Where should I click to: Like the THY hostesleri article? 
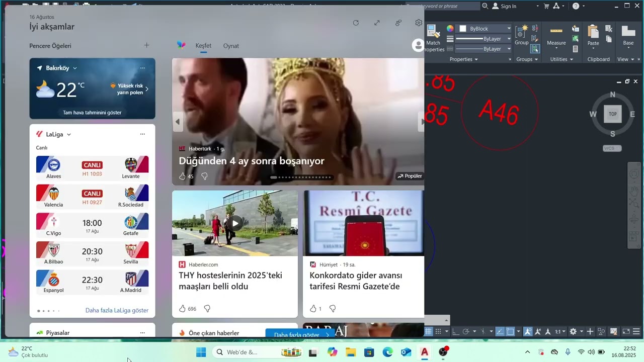click(182, 309)
